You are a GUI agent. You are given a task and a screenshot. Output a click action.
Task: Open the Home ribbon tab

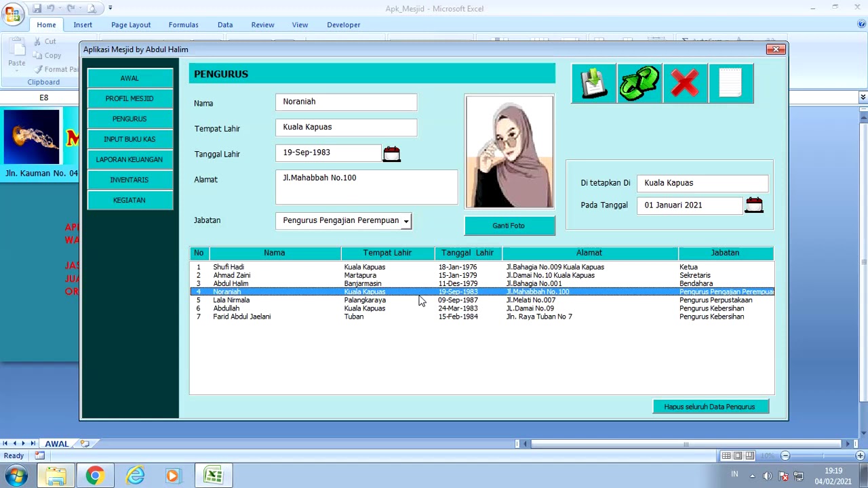(46, 24)
